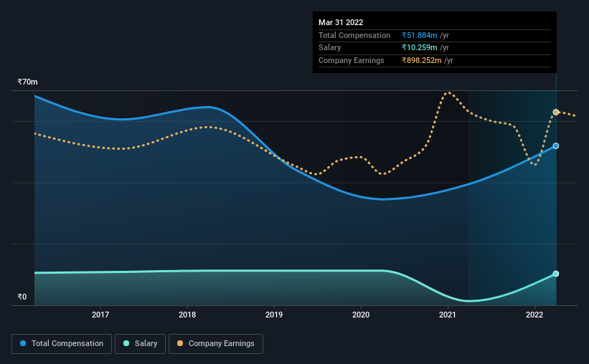The image size is (589, 364).
Task: Click the teal Salary data point marker
Action: pos(555,274)
